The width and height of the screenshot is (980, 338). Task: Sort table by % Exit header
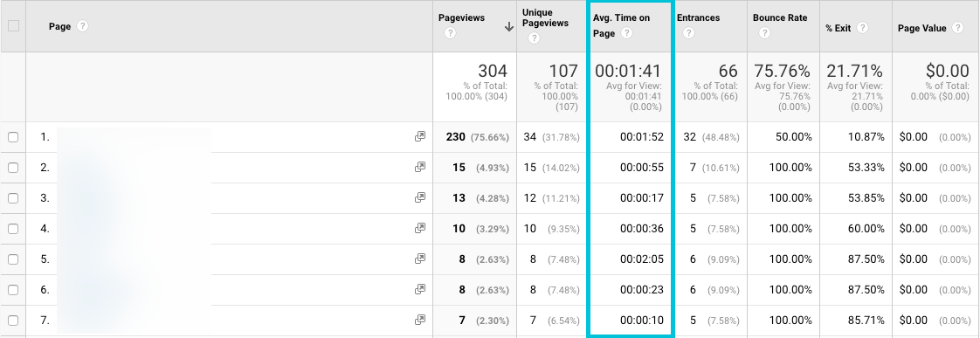839,28
